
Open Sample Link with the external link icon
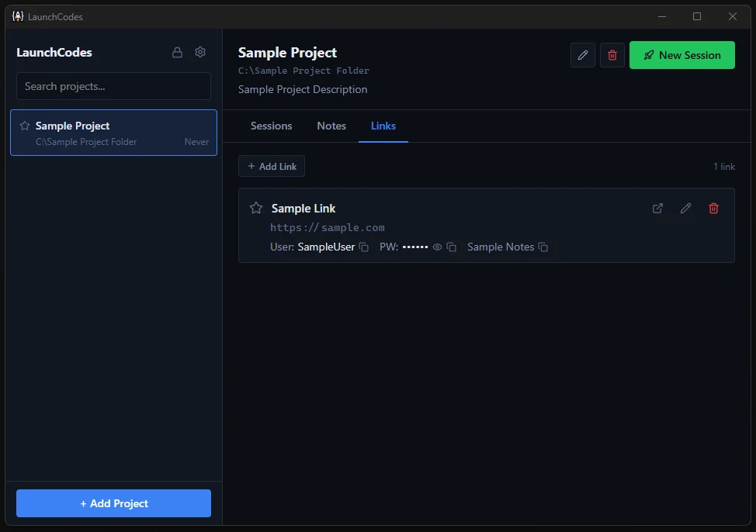657,208
